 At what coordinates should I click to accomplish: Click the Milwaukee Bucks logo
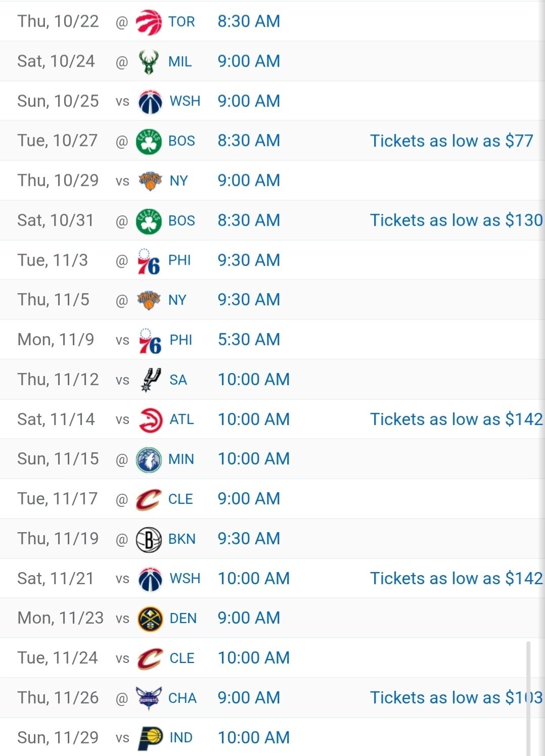click(x=149, y=62)
